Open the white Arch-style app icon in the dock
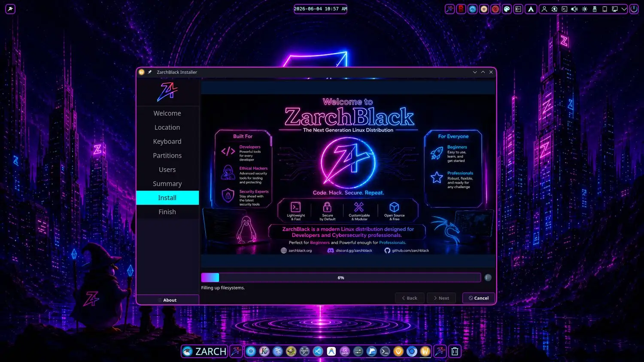The image size is (644, 362). click(331, 351)
